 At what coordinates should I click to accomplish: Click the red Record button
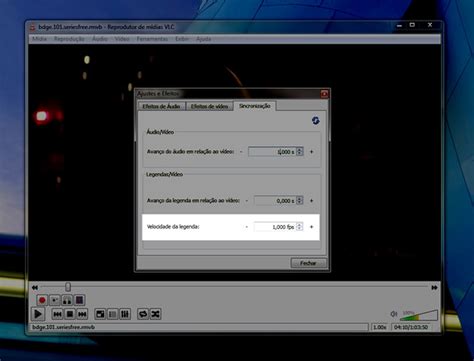tap(42, 300)
